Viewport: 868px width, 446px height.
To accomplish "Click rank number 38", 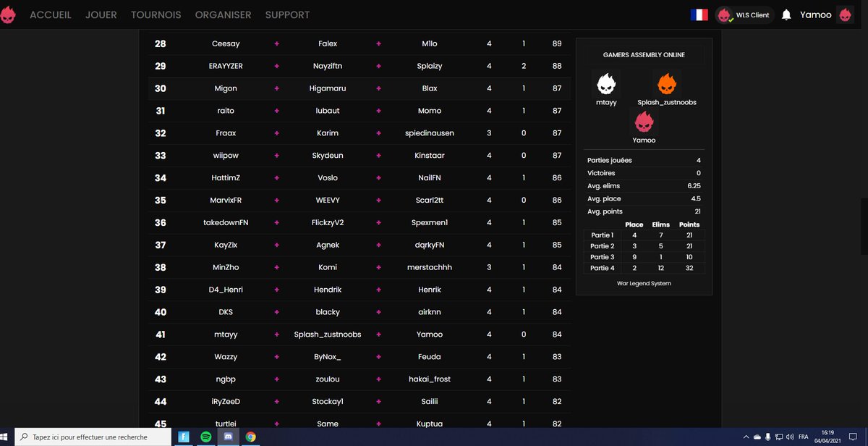I will pos(161,268).
